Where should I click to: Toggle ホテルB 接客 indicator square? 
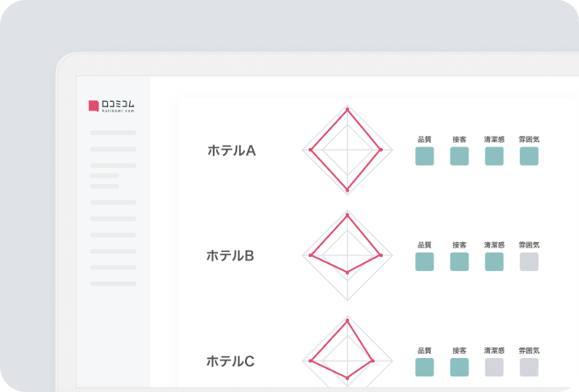click(460, 261)
